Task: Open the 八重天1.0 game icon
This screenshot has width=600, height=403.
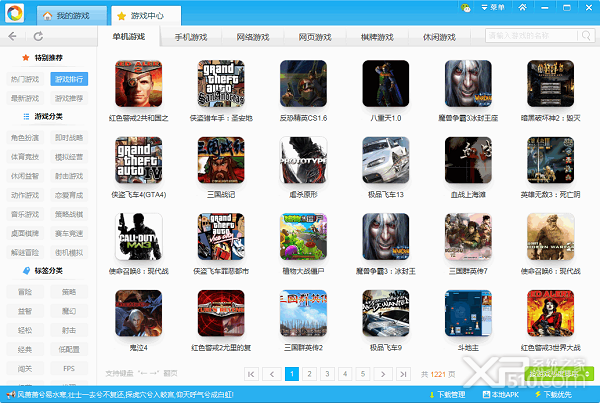Action: click(x=386, y=83)
